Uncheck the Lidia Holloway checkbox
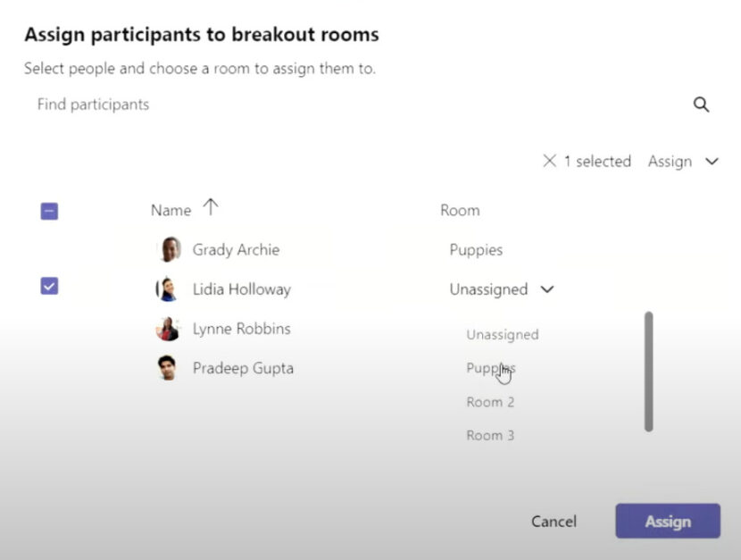 tap(49, 286)
